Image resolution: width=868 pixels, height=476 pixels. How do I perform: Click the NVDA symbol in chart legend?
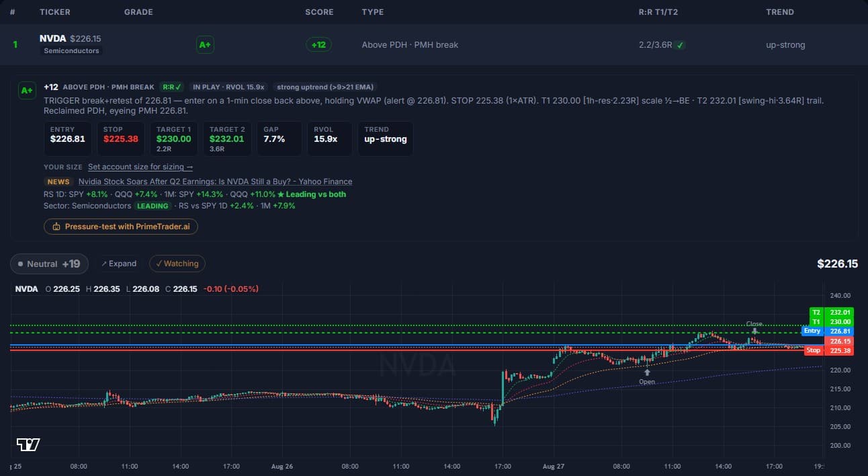coord(26,289)
